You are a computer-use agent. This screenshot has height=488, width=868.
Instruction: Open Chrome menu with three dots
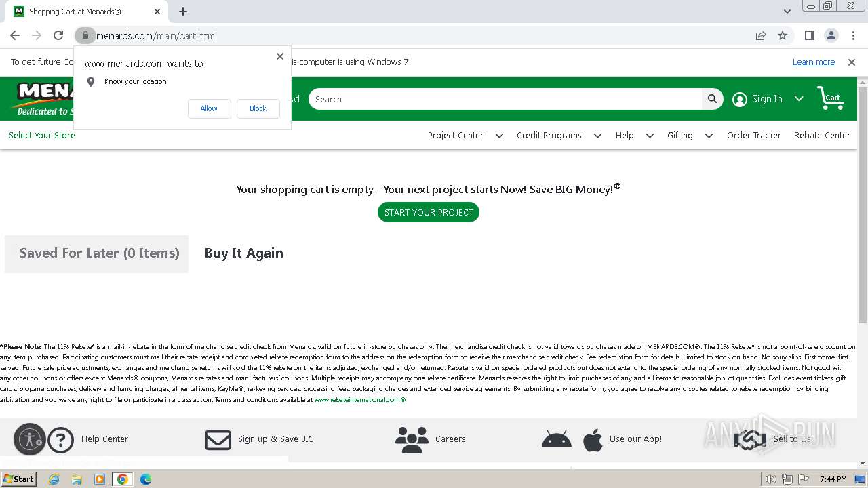coord(852,35)
